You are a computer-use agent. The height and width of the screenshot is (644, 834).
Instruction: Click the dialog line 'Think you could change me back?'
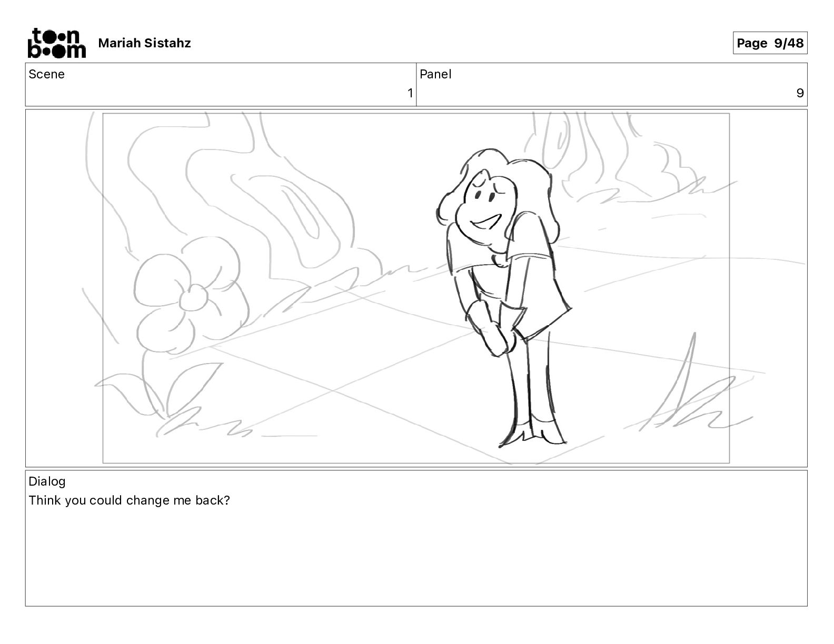129,500
